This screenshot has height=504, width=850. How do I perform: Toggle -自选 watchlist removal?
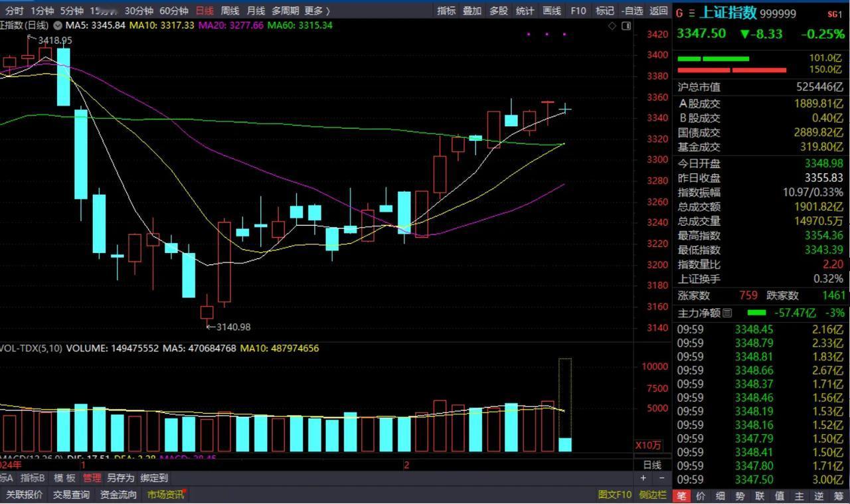click(632, 11)
